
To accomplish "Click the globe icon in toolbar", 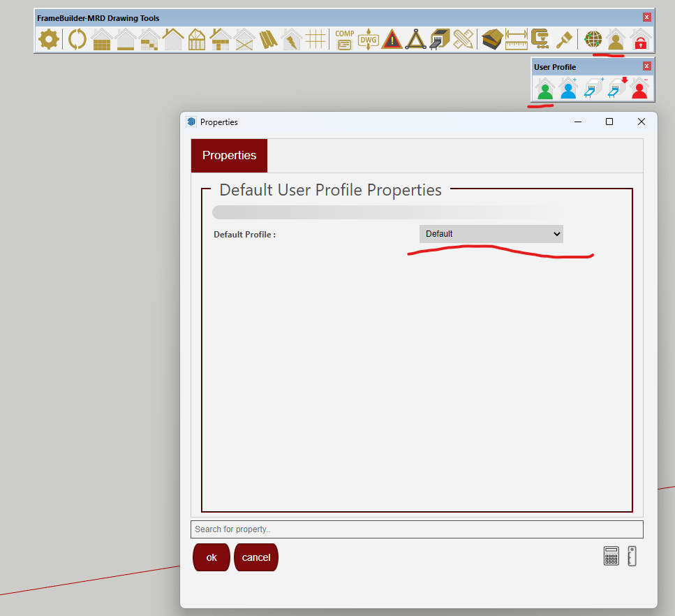I will pos(593,39).
